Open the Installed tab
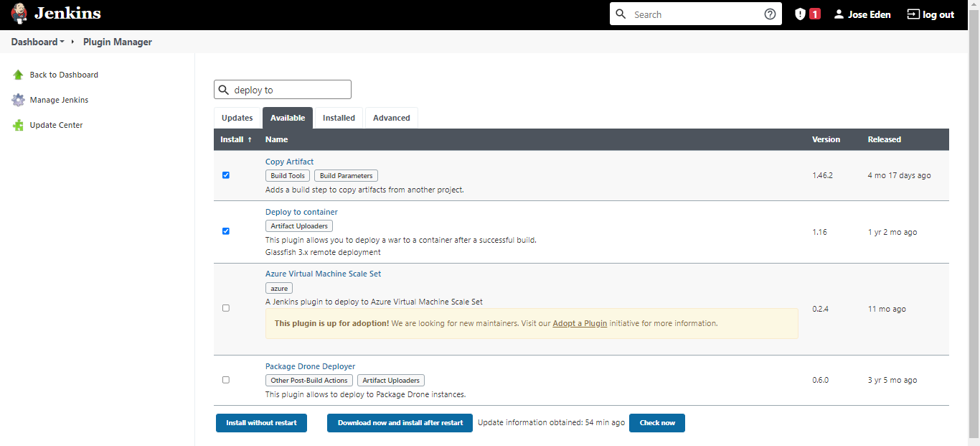 [339, 118]
